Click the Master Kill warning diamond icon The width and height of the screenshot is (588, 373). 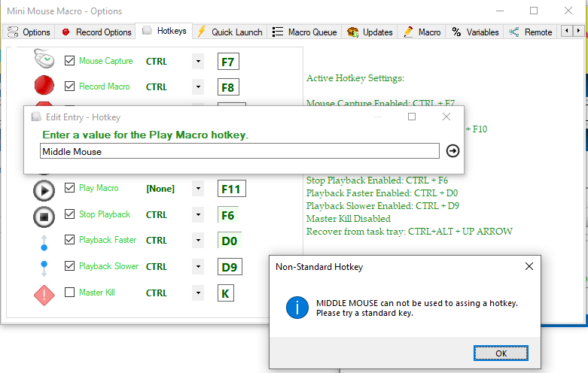point(44,295)
